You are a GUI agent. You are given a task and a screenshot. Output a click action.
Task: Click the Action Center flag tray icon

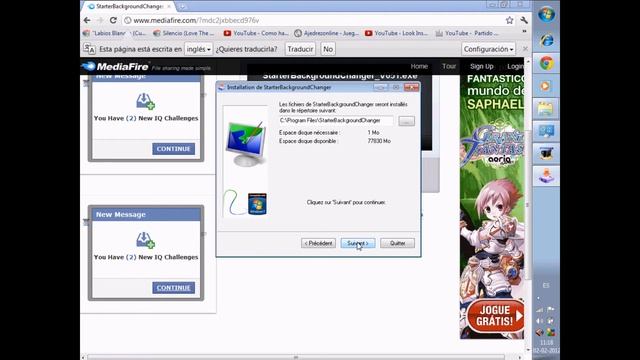click(551, 309)
